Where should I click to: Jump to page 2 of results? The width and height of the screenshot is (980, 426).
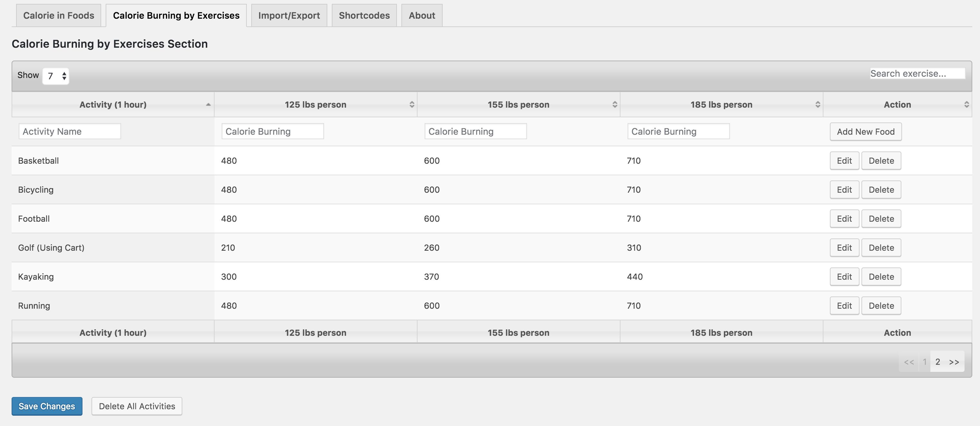point(938,362)
